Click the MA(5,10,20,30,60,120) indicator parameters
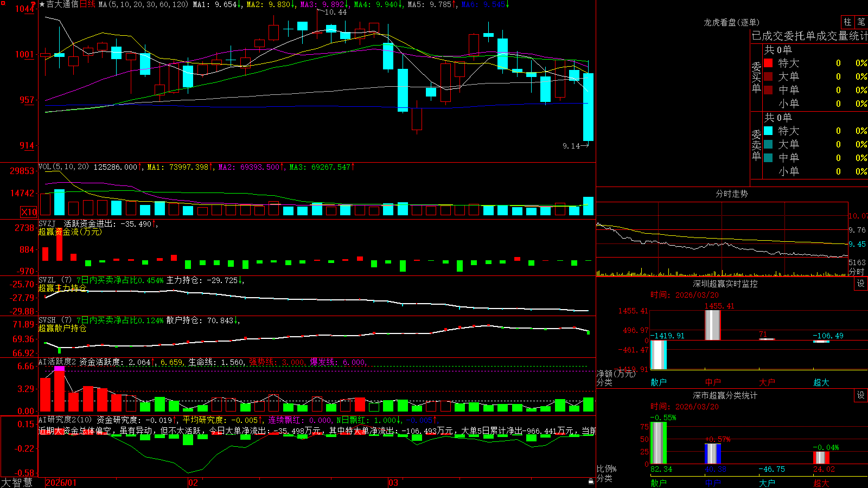 point(143,4)
